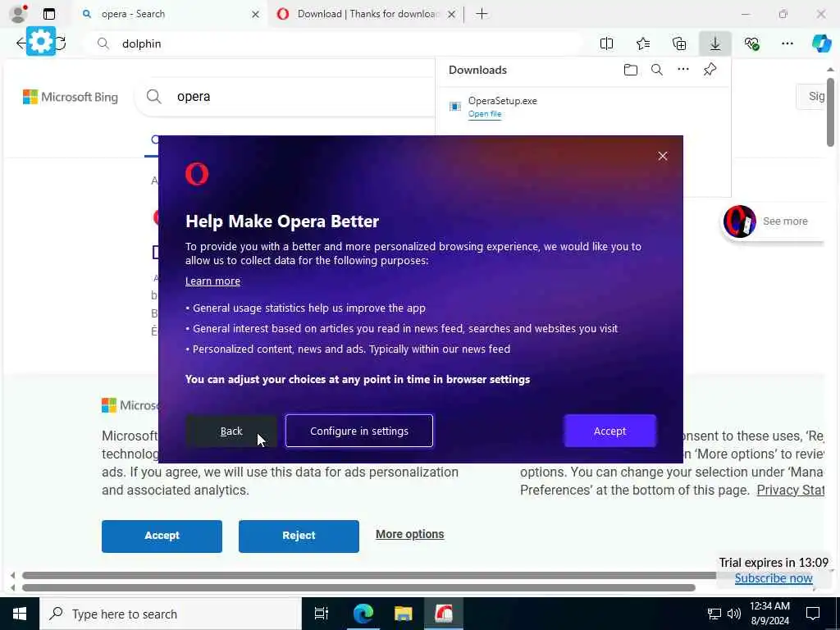
Task: Open downloads folder icon
Action: point(631,70)
